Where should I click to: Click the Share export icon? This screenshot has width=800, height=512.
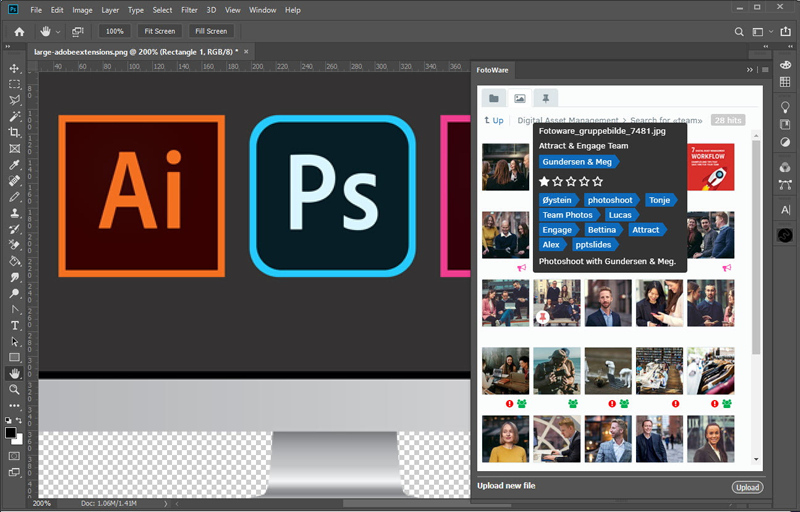tap(785, 32)
